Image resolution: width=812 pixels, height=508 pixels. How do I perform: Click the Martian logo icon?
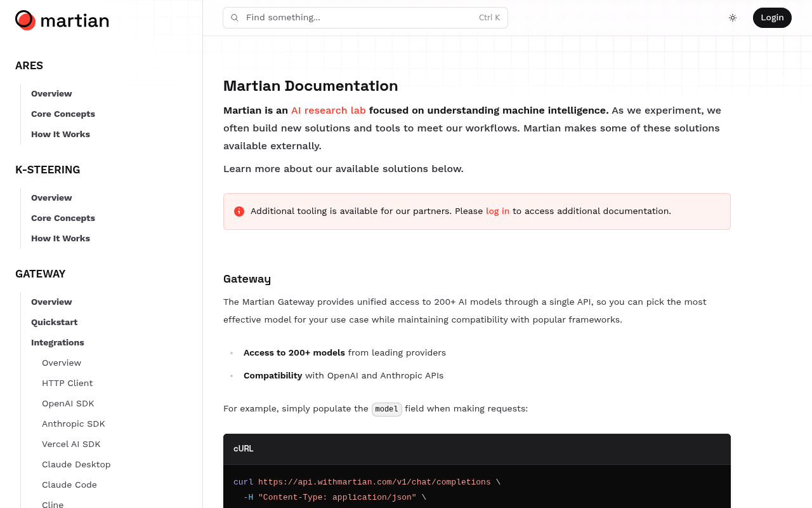[25, 20]
